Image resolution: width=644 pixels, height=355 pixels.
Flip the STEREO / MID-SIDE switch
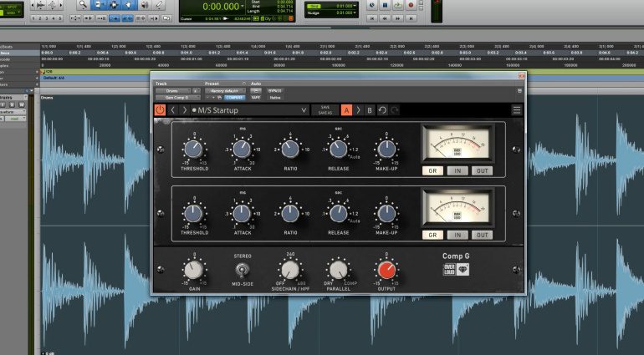tap(243, 270)
